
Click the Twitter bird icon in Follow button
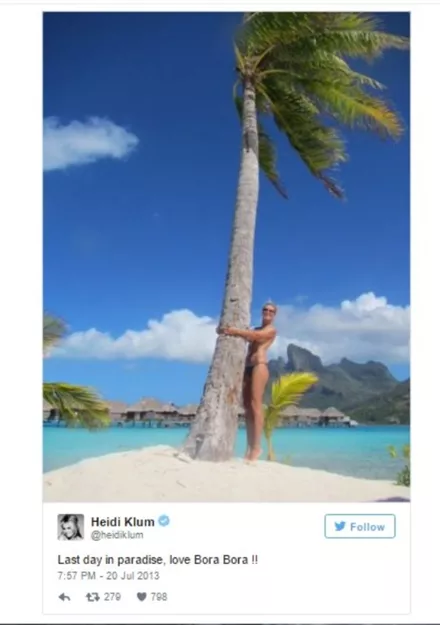340,527
